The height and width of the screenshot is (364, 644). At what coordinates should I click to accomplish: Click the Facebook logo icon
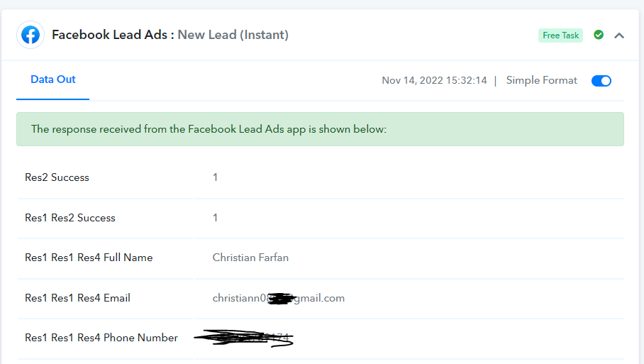tap(30, 35)
